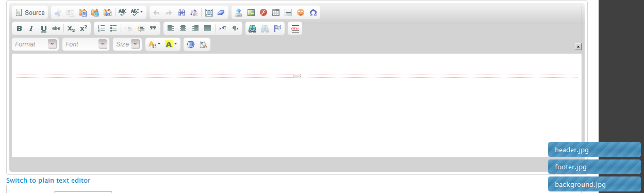Insert a smiley emoticon
Image resolution: width=644 pixels, height=193 pixels.
pos(301,12)
